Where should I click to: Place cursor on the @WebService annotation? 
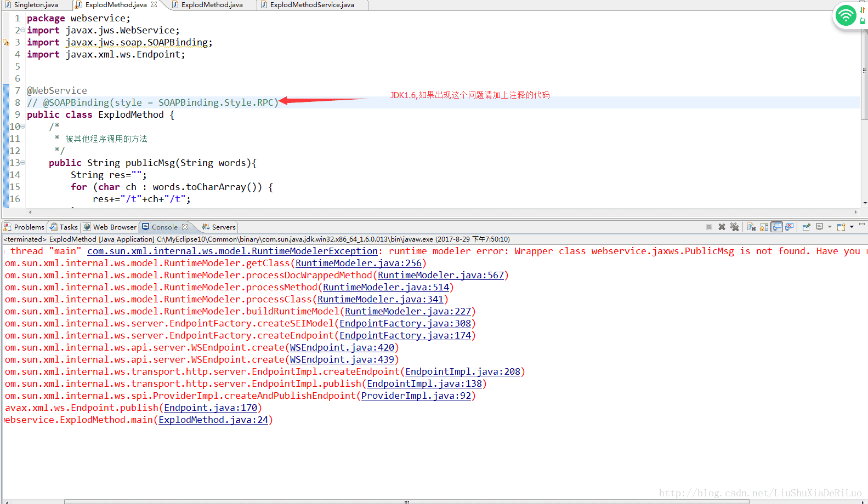tap(57, 90)
